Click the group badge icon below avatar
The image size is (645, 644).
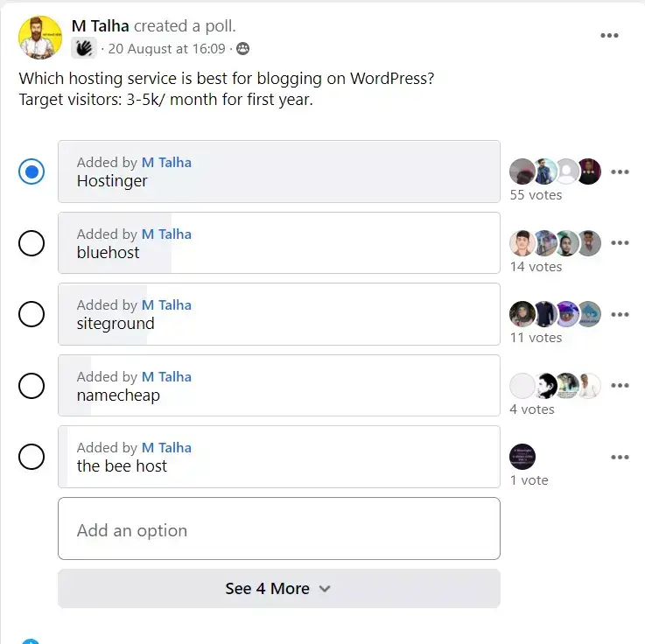coord(83,49)
